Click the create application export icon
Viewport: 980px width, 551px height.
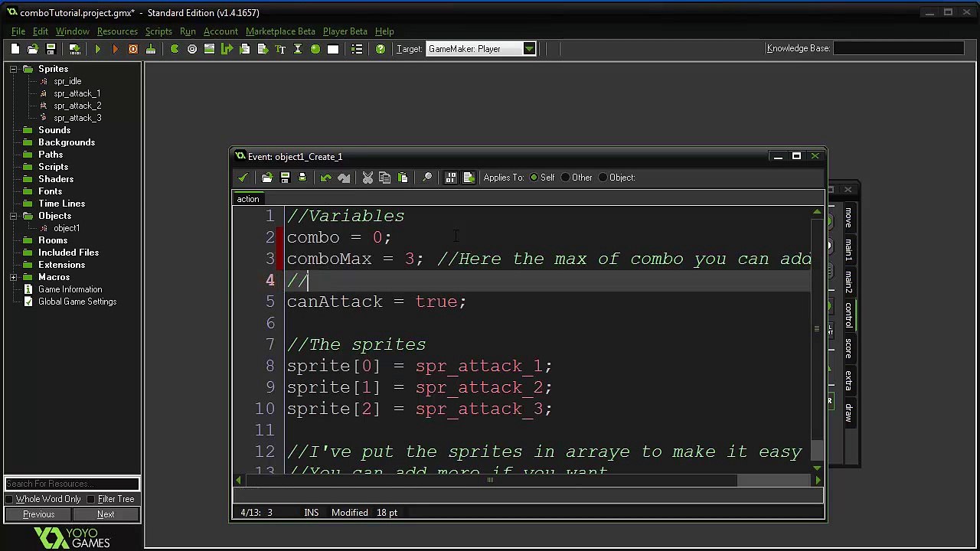click(74, 49)
